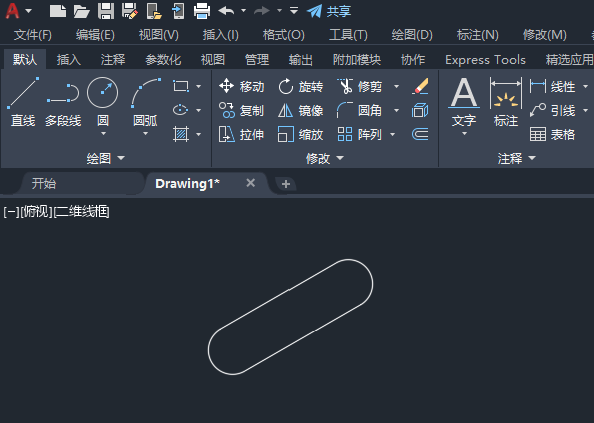The width and height of the screenshot is (594, 423).
Task: Switch to the 默认 ribbon tab
Action: click(25, 59)
